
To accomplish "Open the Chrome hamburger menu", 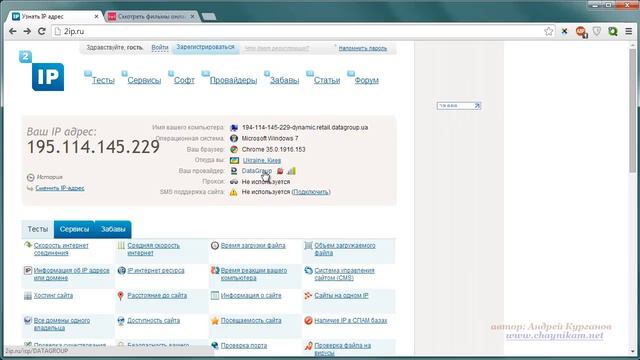I will [x=629, y=31].
